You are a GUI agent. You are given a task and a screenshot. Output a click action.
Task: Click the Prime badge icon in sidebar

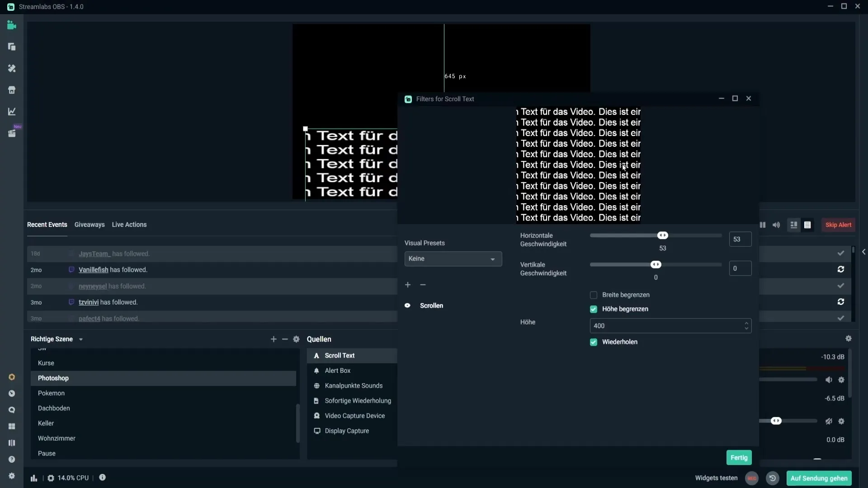(x=12, y=377)
